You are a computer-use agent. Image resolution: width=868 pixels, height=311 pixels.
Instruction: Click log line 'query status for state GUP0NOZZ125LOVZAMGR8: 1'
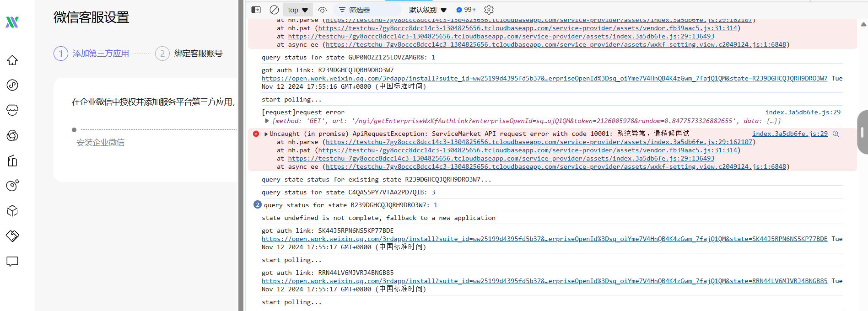pyautogui.click(x=348, y=57)
